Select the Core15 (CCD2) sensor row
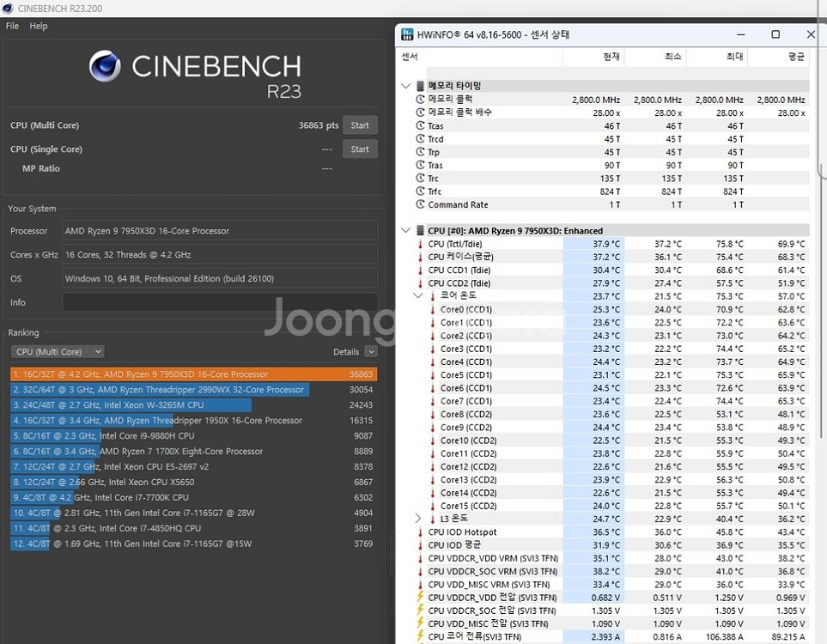The height and width of the screenshot is (644, 827). tap(617, 506)
